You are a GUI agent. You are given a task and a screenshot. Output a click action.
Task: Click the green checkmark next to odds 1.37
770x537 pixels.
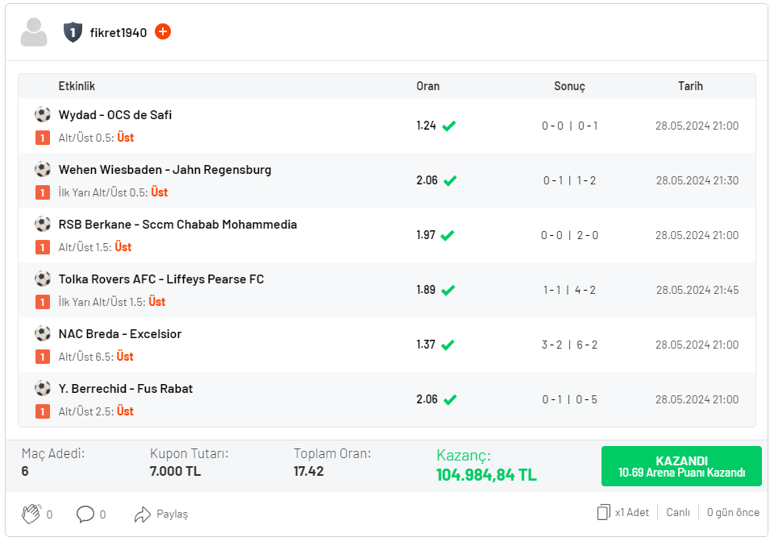click(x=448, y=345)
